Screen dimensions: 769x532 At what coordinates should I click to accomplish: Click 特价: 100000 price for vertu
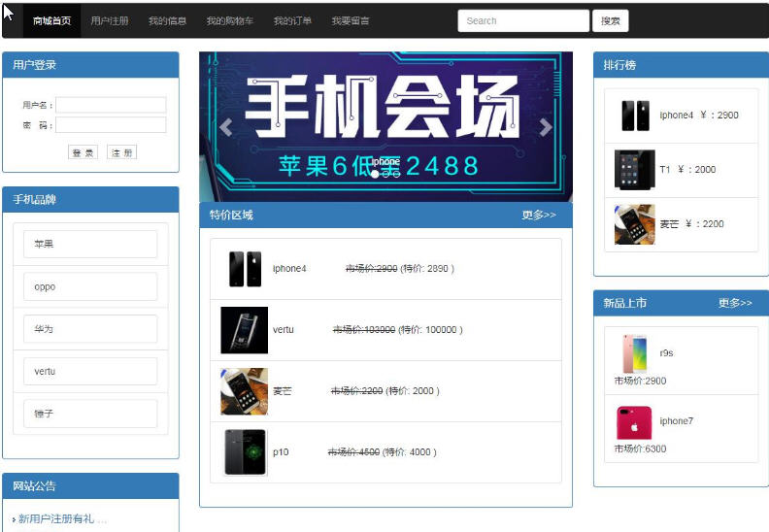430,329
